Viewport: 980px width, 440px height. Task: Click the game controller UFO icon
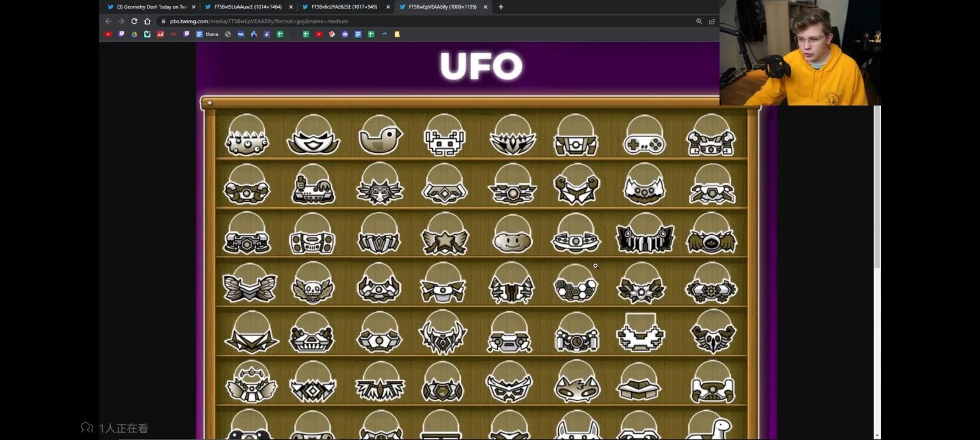[x=645, y=135]
